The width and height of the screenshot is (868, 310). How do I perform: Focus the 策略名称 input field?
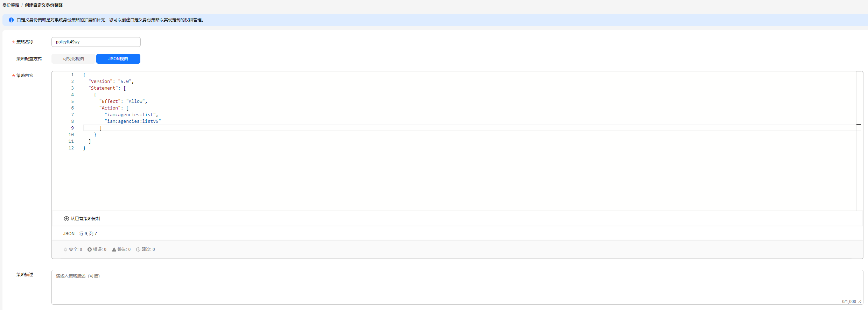tap(96, 42)
